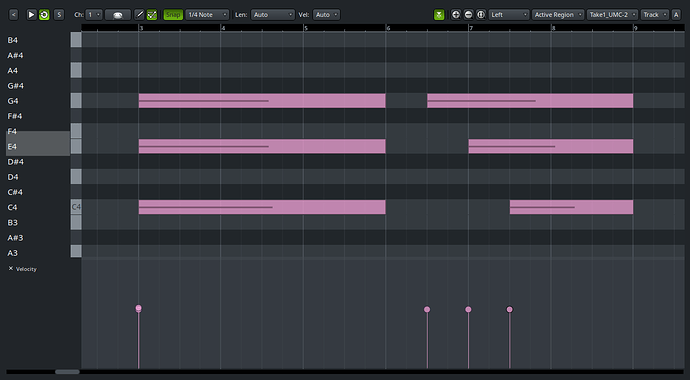Click the velocity handle at bar 3
This screenshot has width=690, height=380.
(139, 308)
